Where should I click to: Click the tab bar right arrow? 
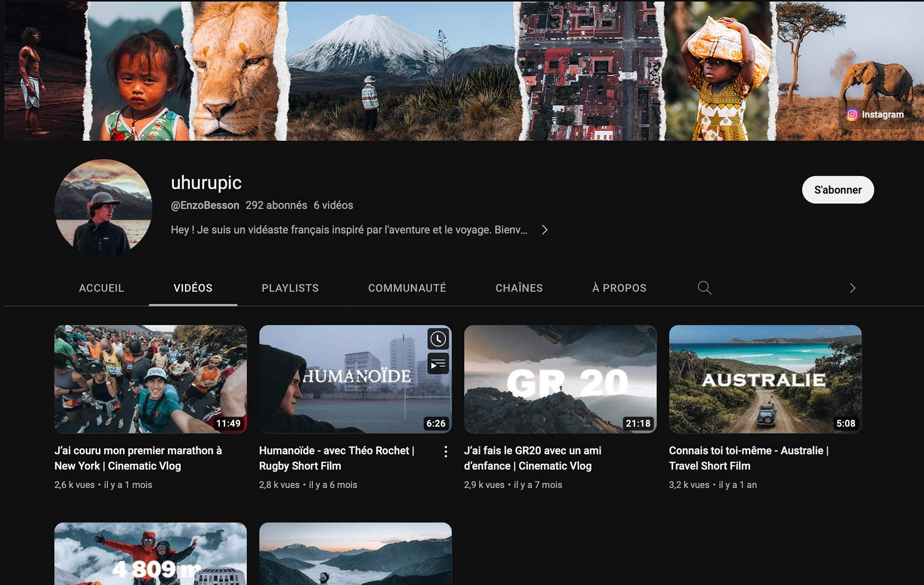tap(852, 288)
